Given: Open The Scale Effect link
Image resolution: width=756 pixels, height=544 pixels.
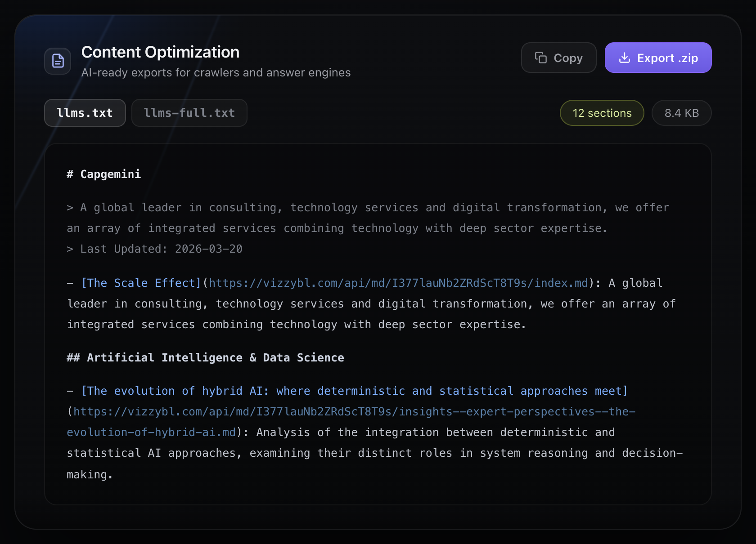Looking at the screenshot, I should click(x=141, y=283).
